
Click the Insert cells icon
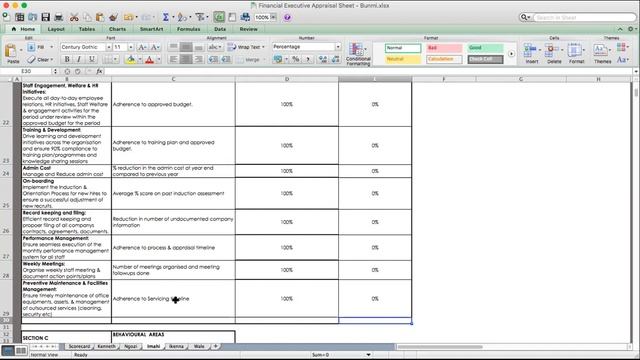[x=531, y=53]
